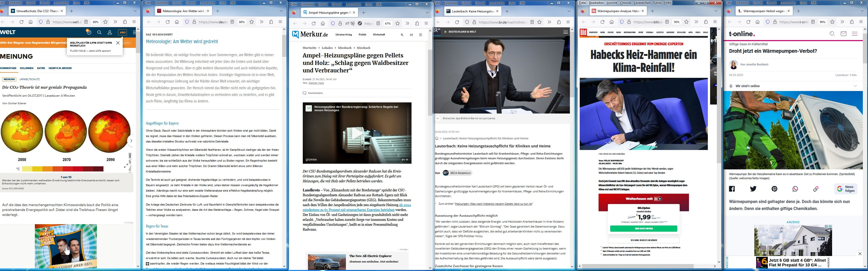Play the Merkur heating plans video

click(x=357, y=133)
